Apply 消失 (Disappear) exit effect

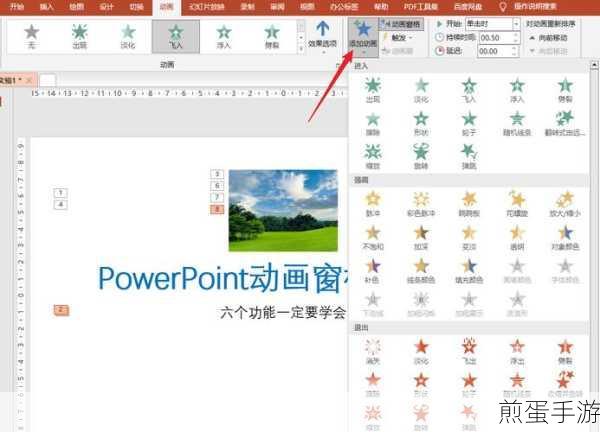373,352
